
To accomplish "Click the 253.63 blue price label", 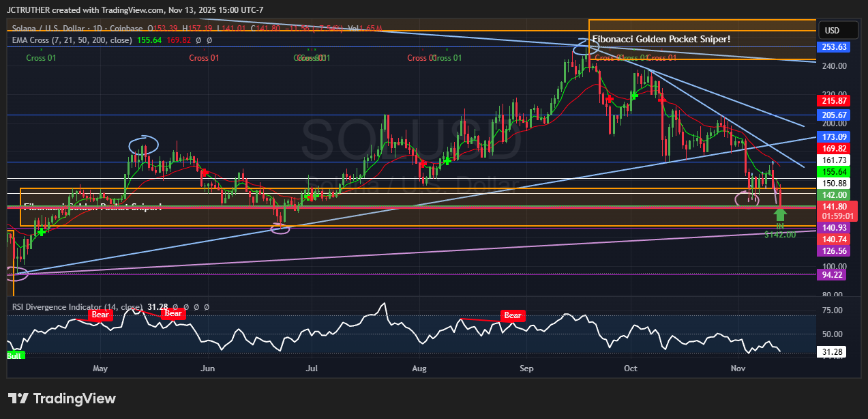I will click(835, 47).
